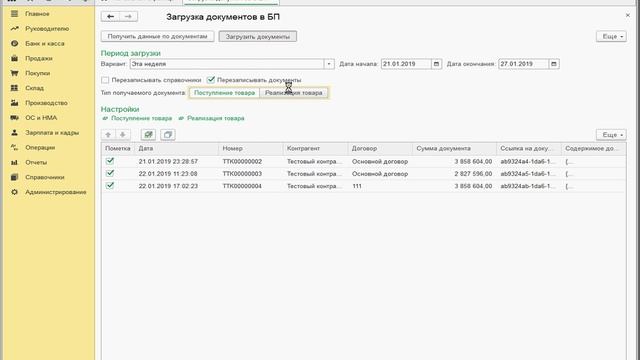Viewport: 640px width, 360px height.
Task: Uncheck mark for document ТТК00000002
Action: [110, 161]
